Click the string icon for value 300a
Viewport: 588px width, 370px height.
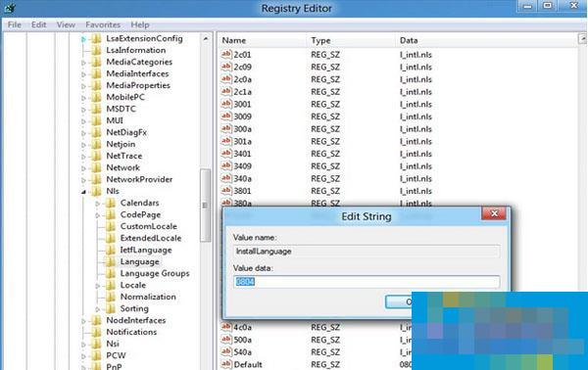(x=226, y=128)
